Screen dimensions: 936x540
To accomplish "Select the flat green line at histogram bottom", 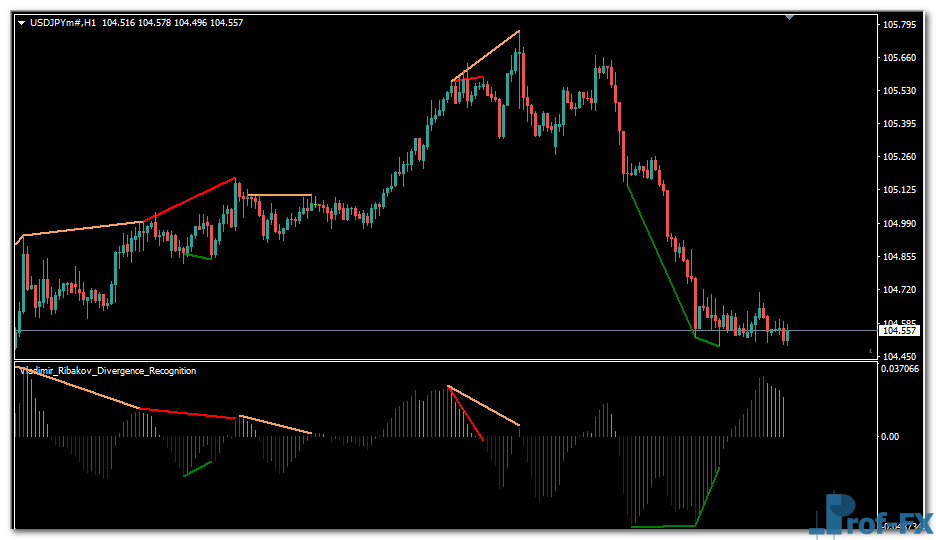I will point(662,526).
